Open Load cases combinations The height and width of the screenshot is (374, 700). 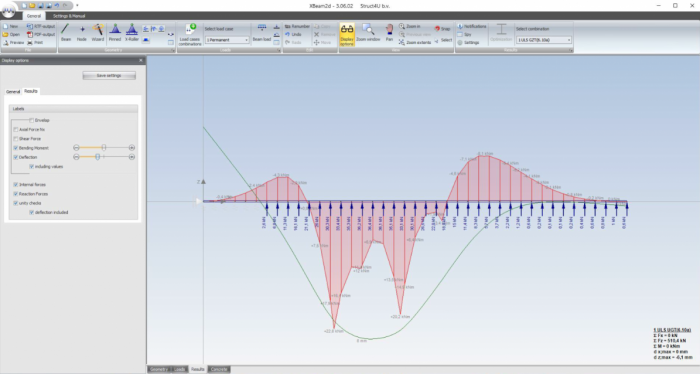[x=190, y=34]
